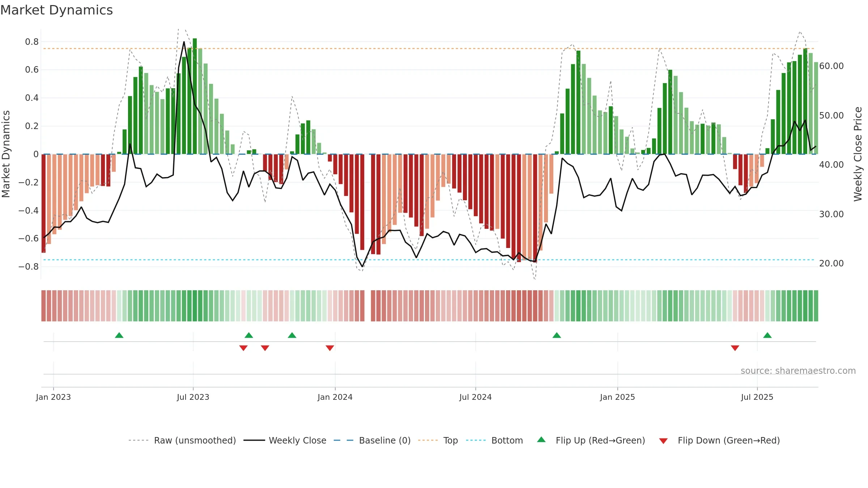Click the Jan 2024 x-axis label
Viewport: 868px width, 488px height.
[x=335, y=397]
